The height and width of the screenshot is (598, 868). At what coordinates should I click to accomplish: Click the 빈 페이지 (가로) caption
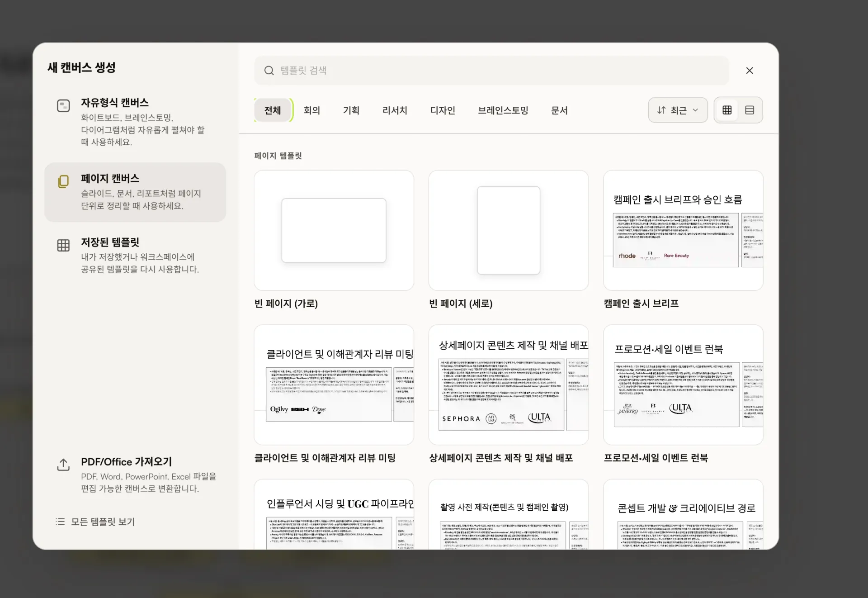point(286,304)
